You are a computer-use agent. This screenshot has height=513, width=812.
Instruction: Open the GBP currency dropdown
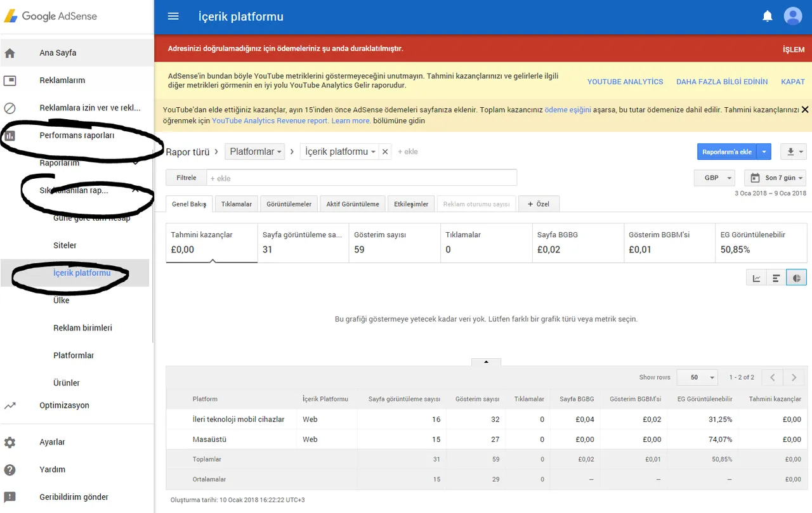tap(715, 178)
